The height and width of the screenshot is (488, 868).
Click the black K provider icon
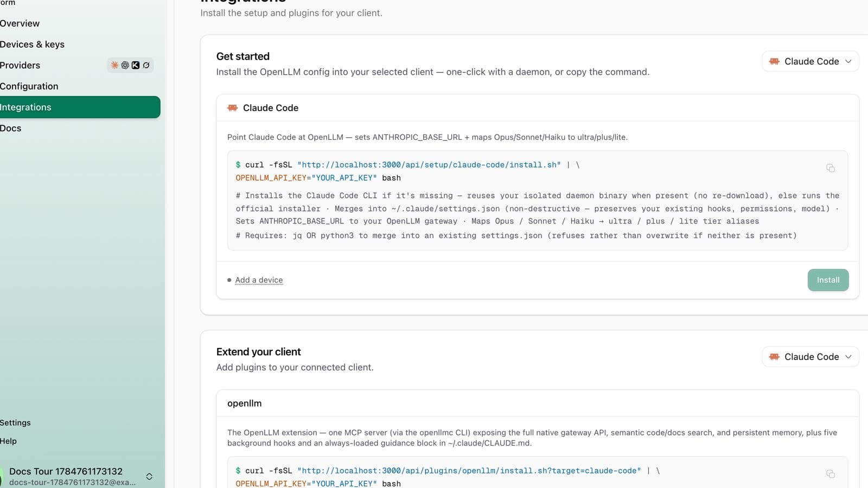coord(136,65)
